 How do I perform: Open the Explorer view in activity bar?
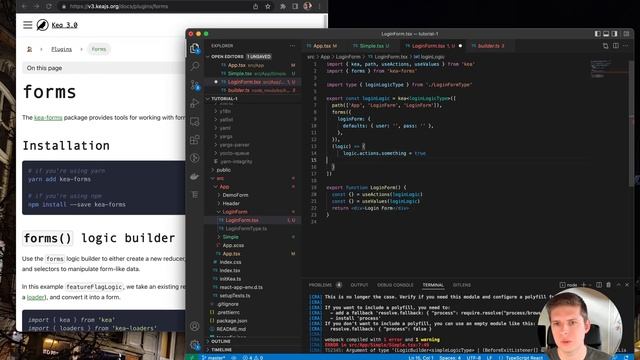point(195,49)
